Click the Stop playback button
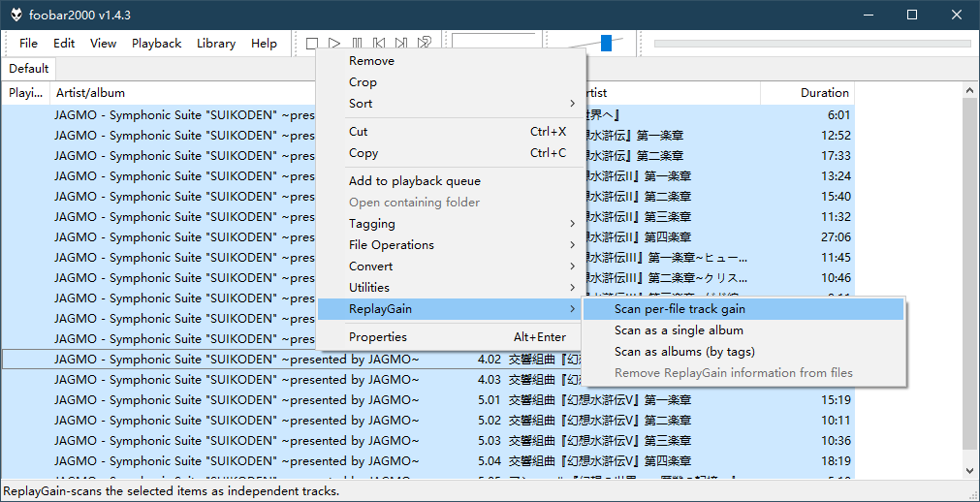The width and height of the screenshot is (980, 502). click(x=312, y=44)
